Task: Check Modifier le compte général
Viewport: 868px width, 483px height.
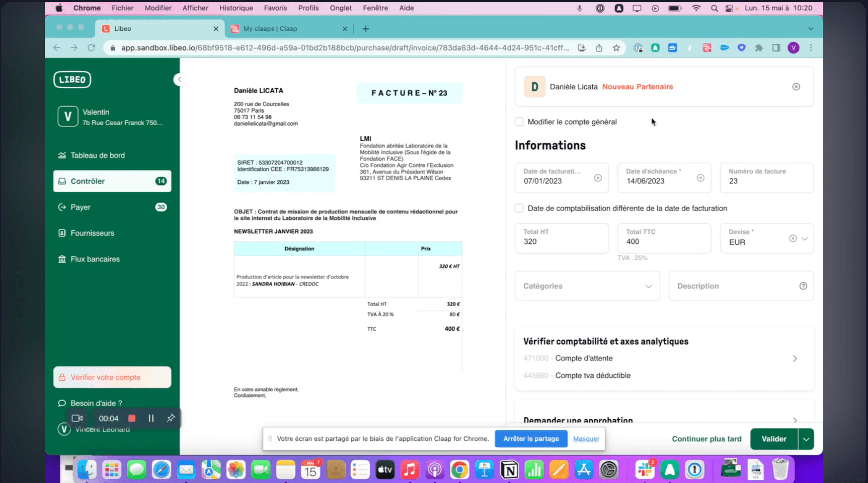Action: [x=519, y=122]
